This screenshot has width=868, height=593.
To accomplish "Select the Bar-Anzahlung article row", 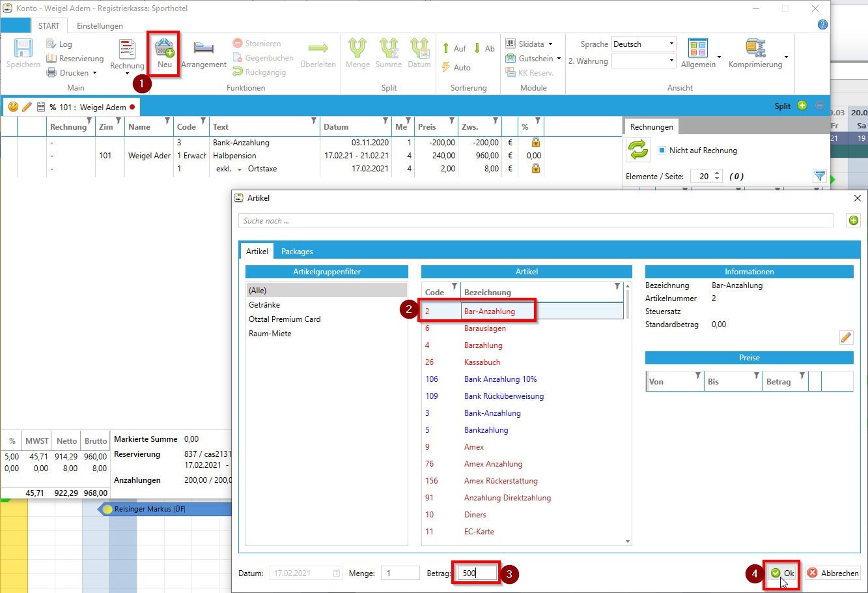I will click(523, 311).
